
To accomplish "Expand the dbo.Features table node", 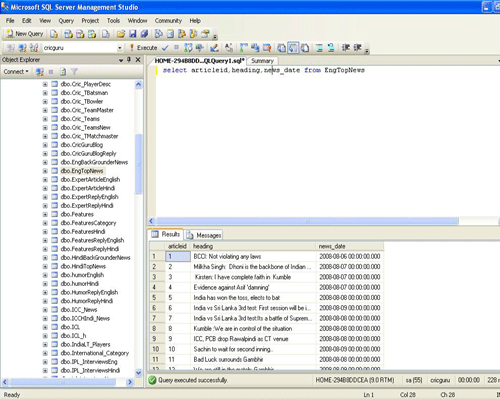I will point(45,214).
